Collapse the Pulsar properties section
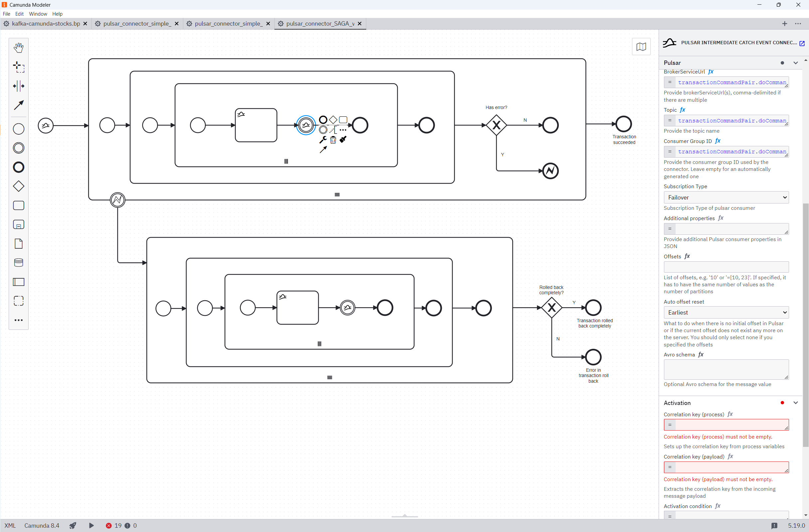This screenshot has height=532, width=809. [795, 63]
